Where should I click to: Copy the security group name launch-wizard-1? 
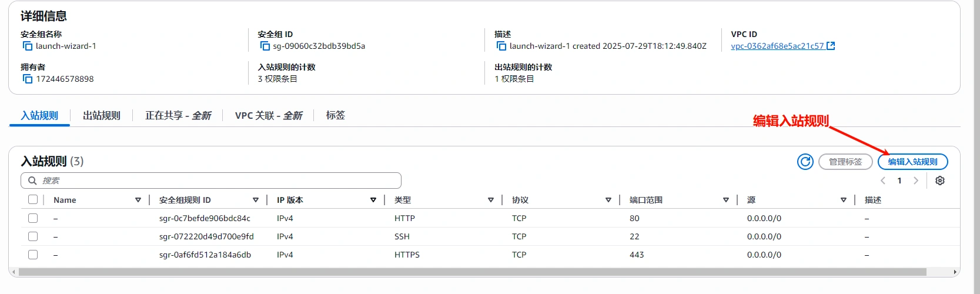click(28, 46)
